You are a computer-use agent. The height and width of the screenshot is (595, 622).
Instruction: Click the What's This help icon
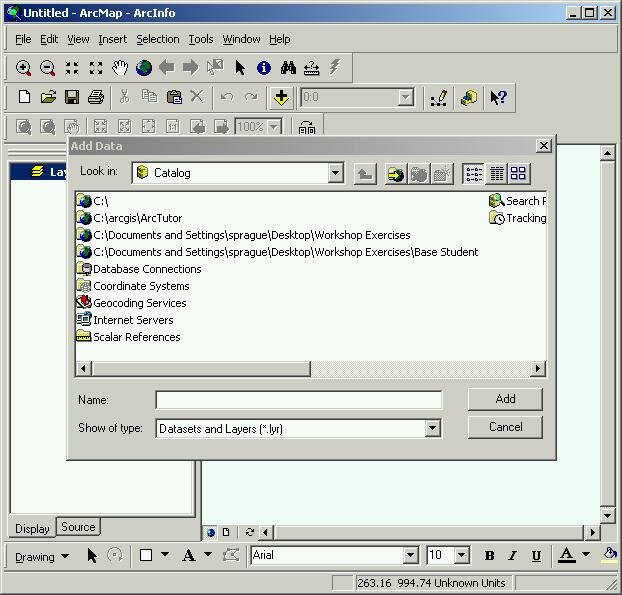pos(498,98)
